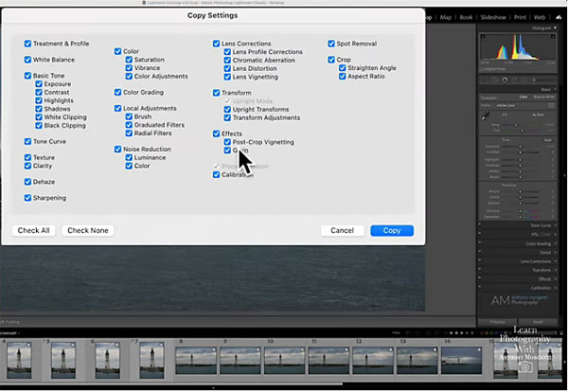Uncheck Aspect Ratio checkbox
This screenshot has width=568, height=392.
[x=343, y=76]
